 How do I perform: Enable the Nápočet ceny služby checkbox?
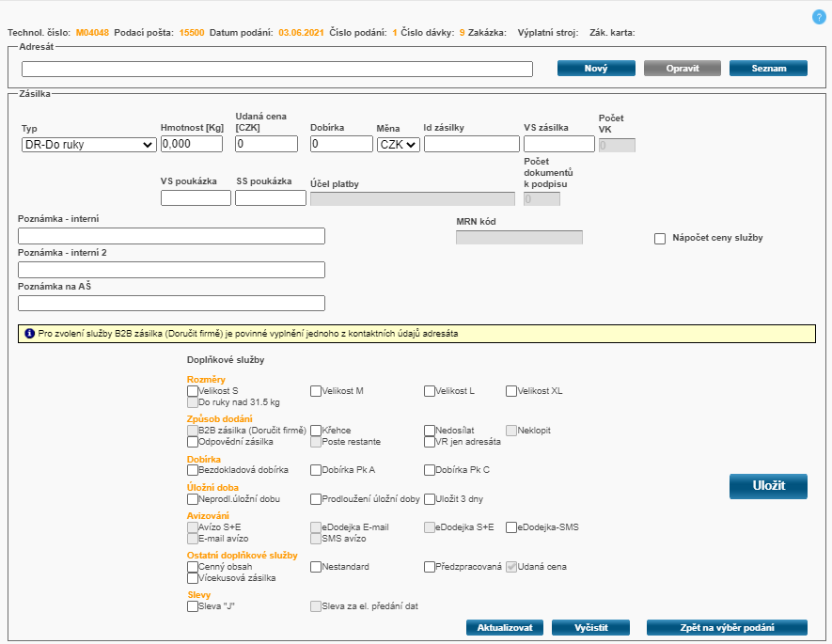[660, 239]
